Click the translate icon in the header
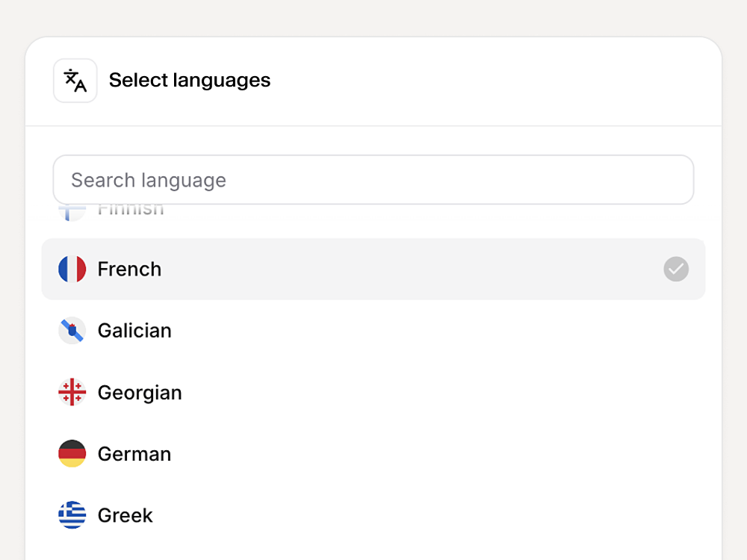 pyautogui.click(x=75, y=81)
